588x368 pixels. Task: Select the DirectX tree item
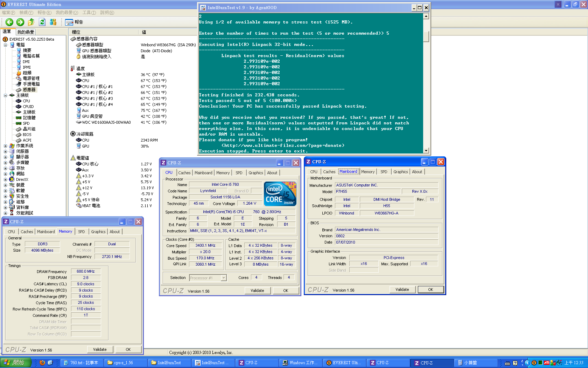click(x=22, y=179)
